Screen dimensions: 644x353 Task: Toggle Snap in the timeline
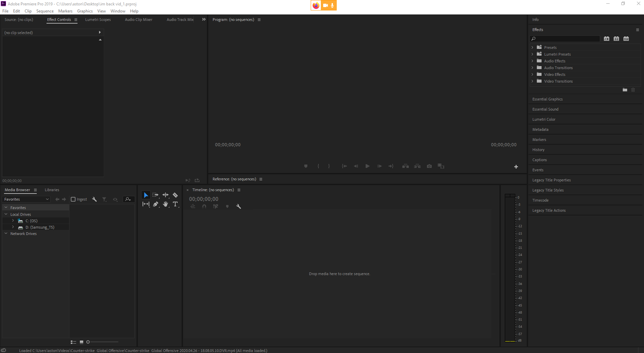(204, 206)
